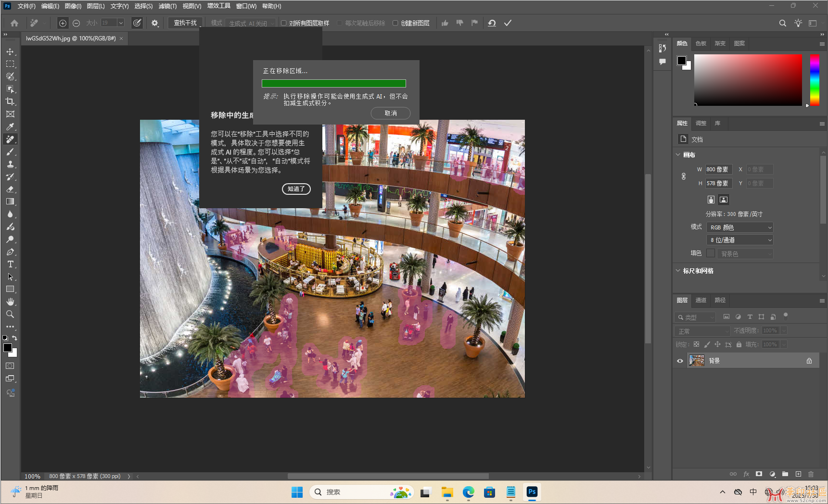Viewport: 828px width, 504px height.
Task: Select the Hand tool
Action: click(10, 302)
